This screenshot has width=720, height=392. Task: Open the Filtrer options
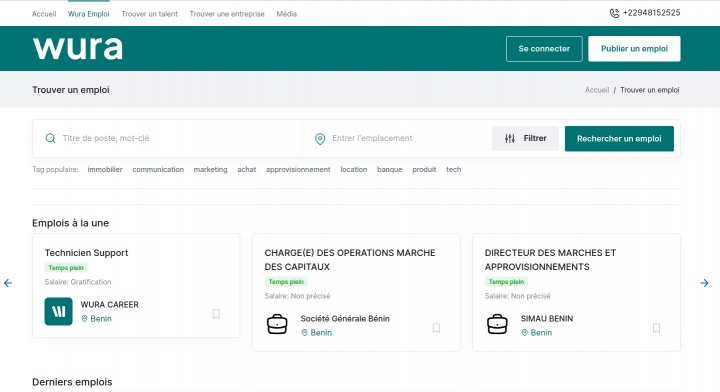coord(525,138)
